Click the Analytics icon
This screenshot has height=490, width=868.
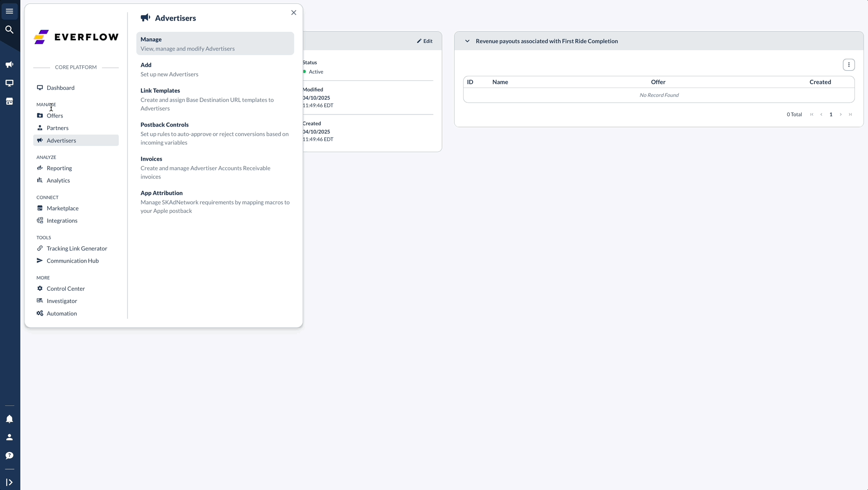[40, 181]
